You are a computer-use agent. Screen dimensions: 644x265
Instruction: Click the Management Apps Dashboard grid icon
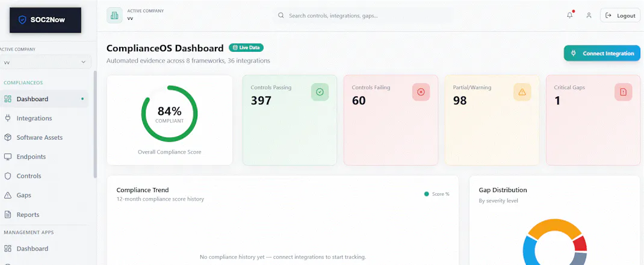pyautogui.click(x=8, y=249)
